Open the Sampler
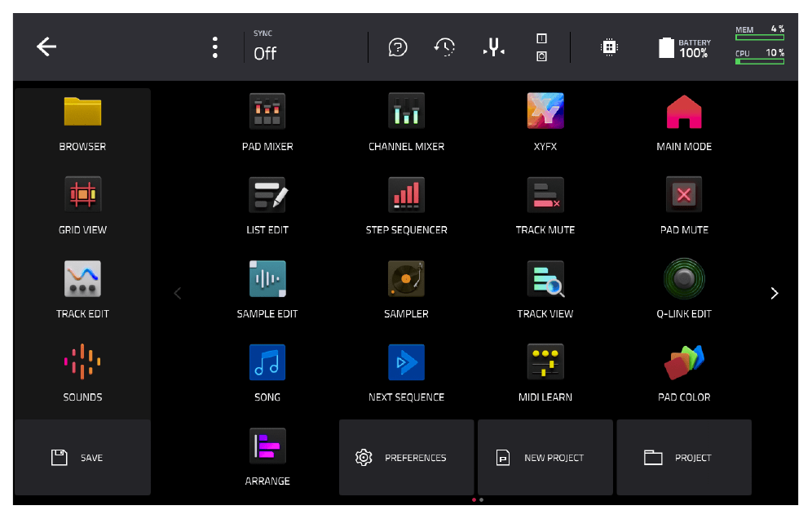The height and width of the screenshot is (519, 812). (406, 290)
